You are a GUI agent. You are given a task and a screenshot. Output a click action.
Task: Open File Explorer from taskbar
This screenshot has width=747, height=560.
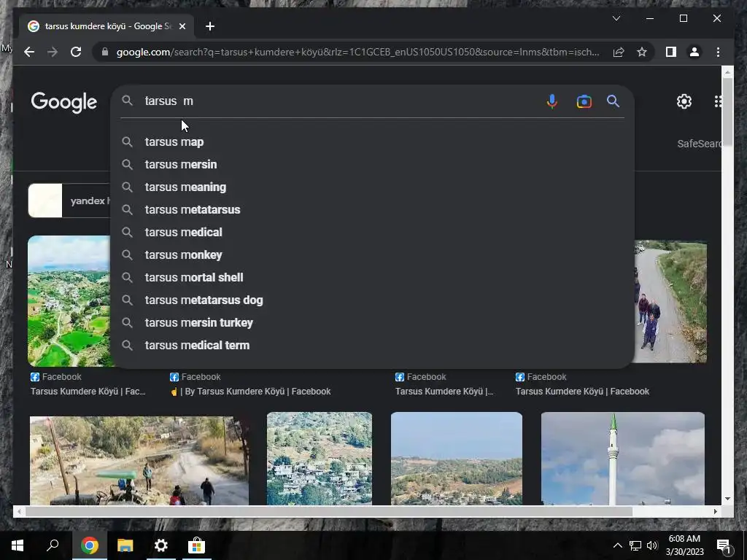[125, 545]
